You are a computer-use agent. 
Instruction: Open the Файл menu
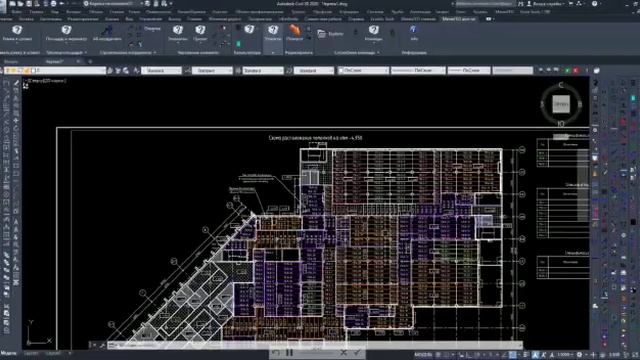point(17,12)
